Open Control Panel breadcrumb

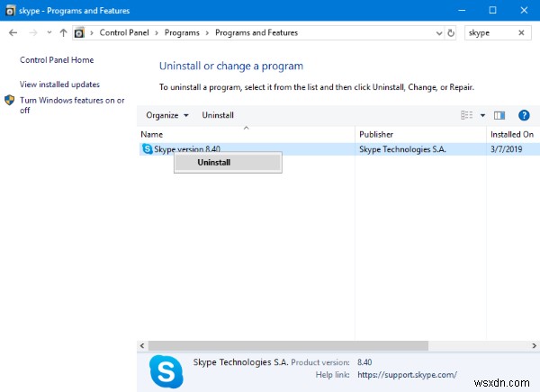click(x=124, y=32)
